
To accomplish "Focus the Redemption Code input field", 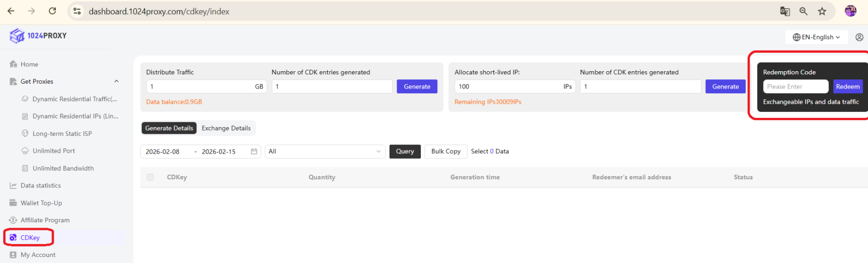I will 795,87.
